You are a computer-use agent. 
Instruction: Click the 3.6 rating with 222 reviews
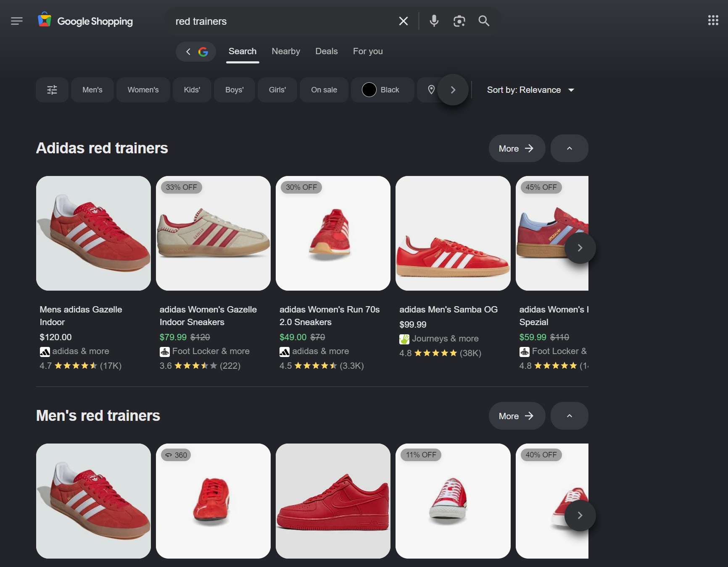tap(200, 366)
